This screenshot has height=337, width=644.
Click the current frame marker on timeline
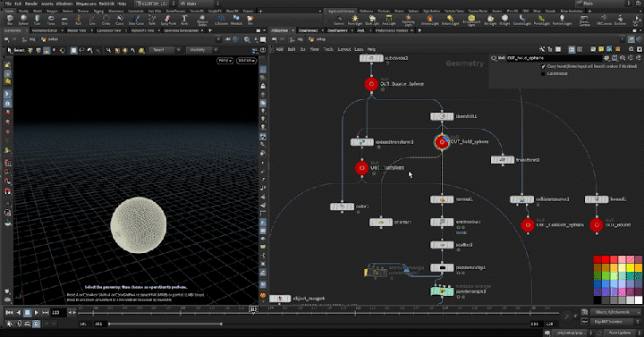click(253, 309)
